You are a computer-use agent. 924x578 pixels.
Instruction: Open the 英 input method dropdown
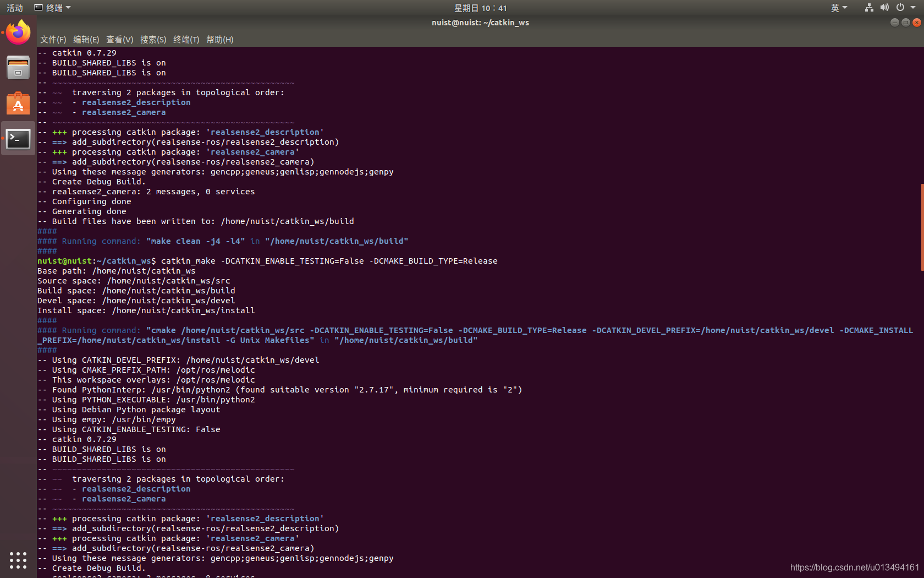(839, 8)
